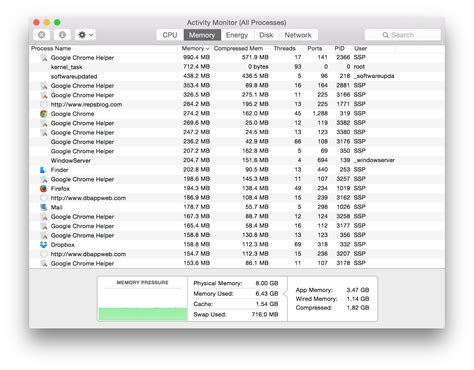Open the Network tab

click(298, 35)
